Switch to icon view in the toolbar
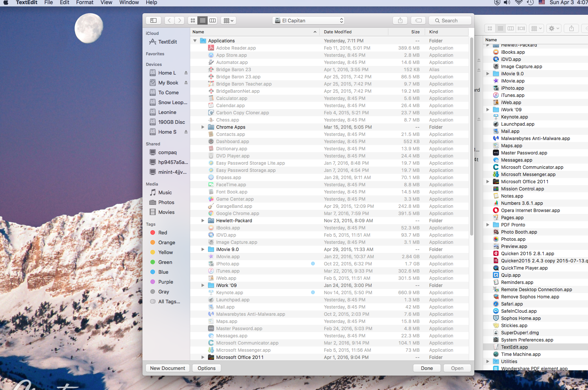Viewport: 588px width, 390px height. [x=192, y=20]
